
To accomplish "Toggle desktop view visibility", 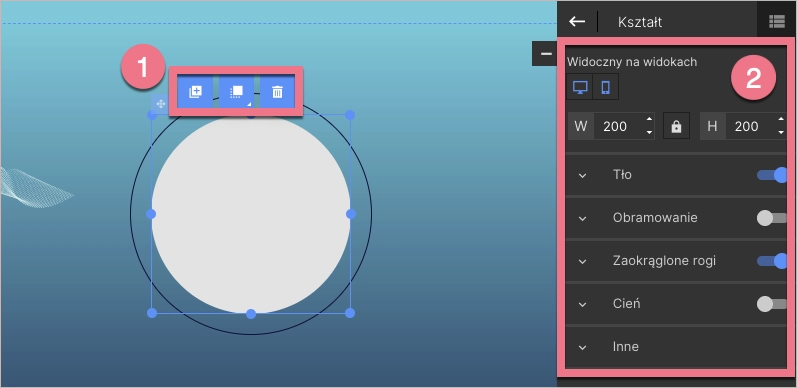I will 580,87.
